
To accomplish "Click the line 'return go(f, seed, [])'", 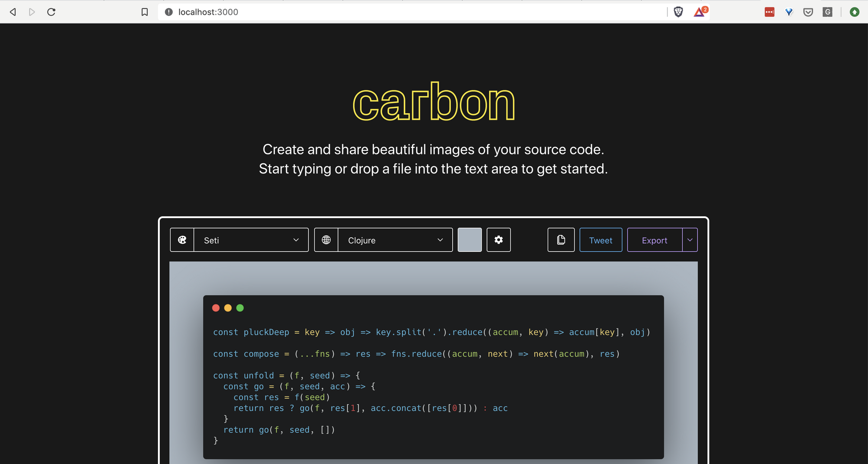I will [x=279, y=430].
